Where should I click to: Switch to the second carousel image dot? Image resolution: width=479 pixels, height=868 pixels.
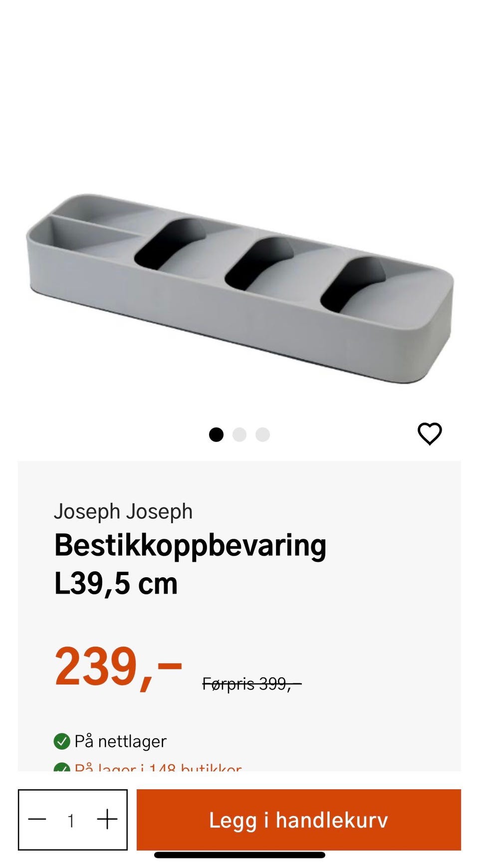pyautogui.click(x=239, y=434)
